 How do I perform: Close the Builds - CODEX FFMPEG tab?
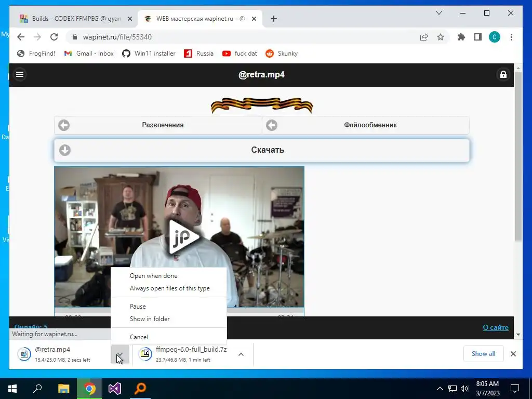point(129,19)
